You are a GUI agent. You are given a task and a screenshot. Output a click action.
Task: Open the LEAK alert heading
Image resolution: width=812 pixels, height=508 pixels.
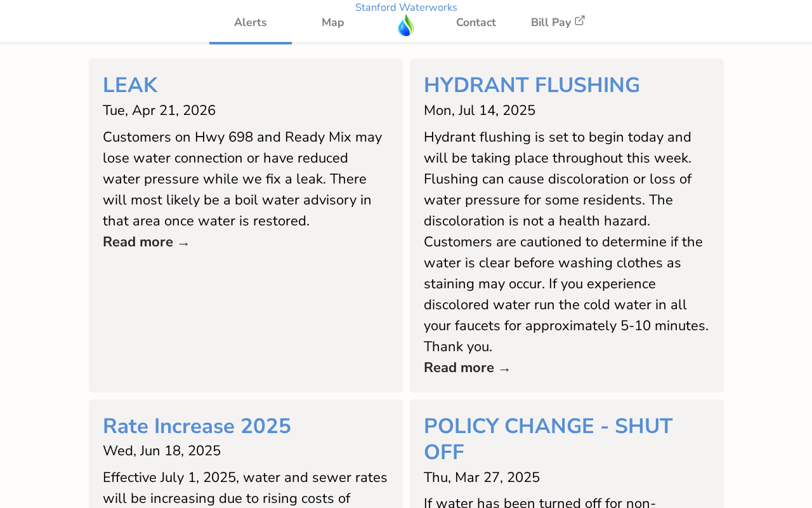[130, 85]
